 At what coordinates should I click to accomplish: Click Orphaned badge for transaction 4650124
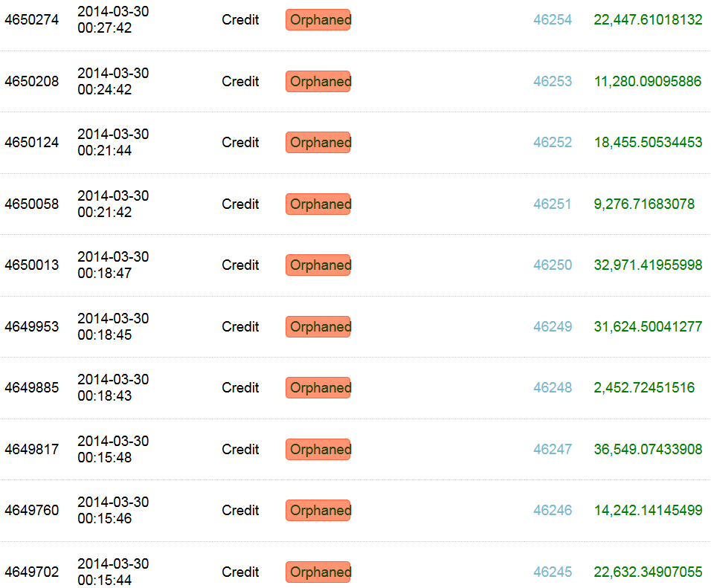pos(318,143)
